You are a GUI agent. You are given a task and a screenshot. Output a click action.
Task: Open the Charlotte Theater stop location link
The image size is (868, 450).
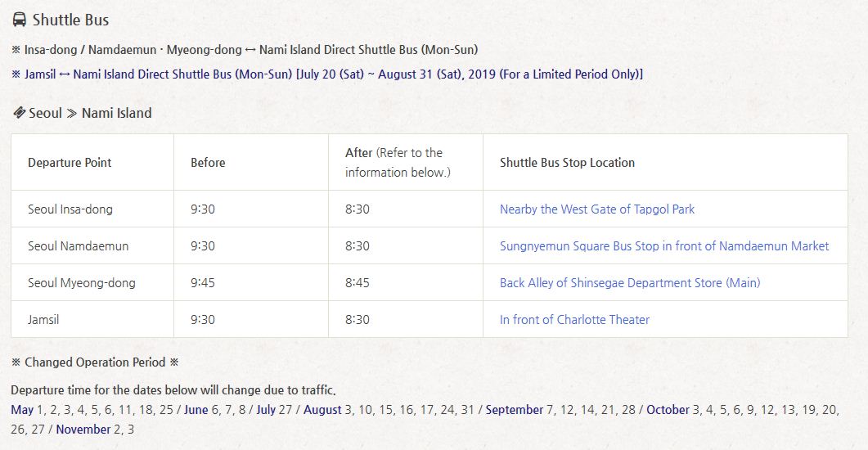click(x=574, y=320)
